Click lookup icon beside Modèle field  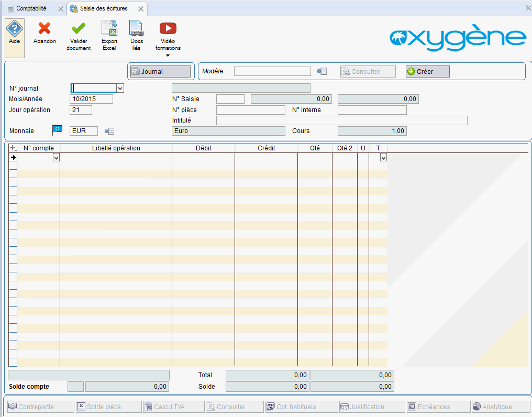[322, 71]
